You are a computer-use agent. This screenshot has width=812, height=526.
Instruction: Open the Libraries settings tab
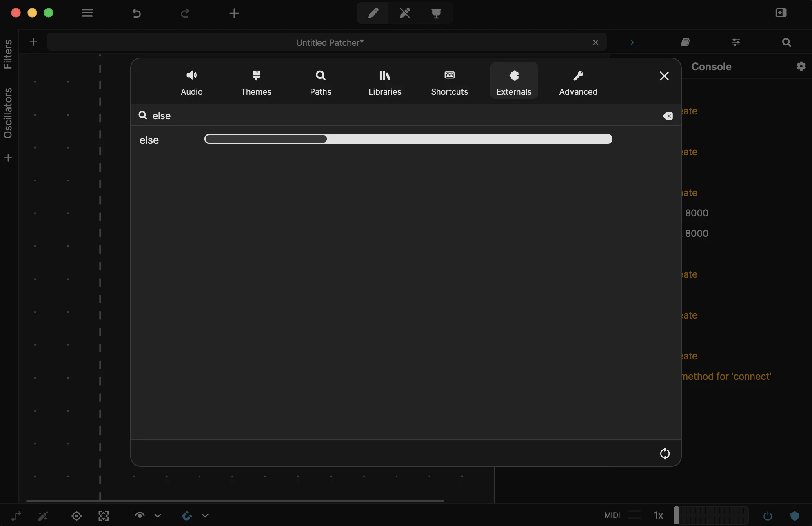coord(385,82)
